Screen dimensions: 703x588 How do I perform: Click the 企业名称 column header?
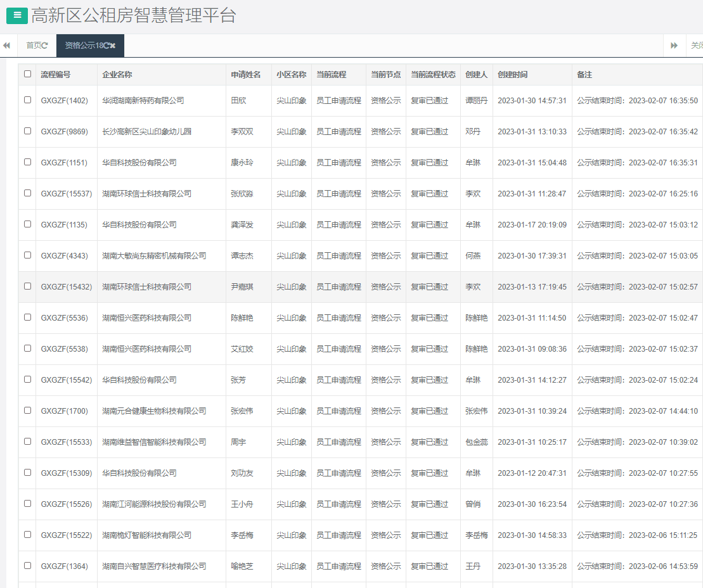(x=117, y=75)
